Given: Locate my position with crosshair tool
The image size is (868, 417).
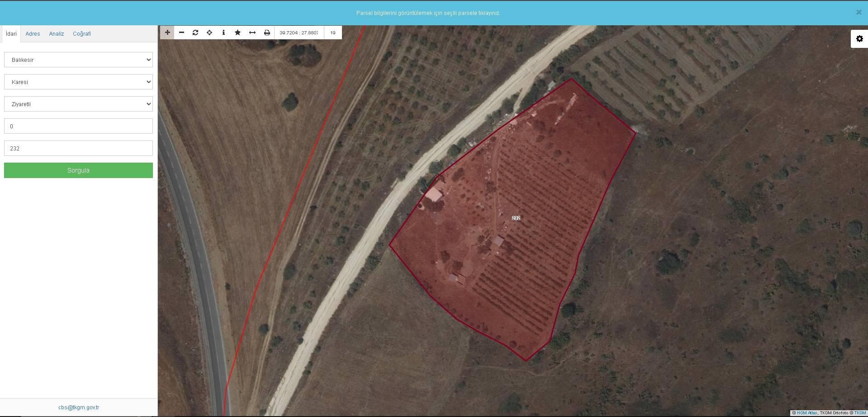Looking at the screenshot, I should coord(209,33).
